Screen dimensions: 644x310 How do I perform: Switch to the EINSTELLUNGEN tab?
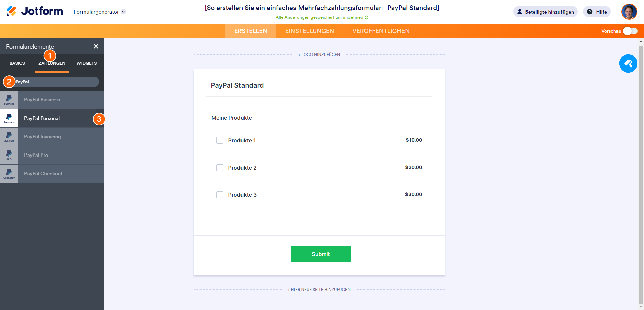pyautogui.click(x=310, y=31)
